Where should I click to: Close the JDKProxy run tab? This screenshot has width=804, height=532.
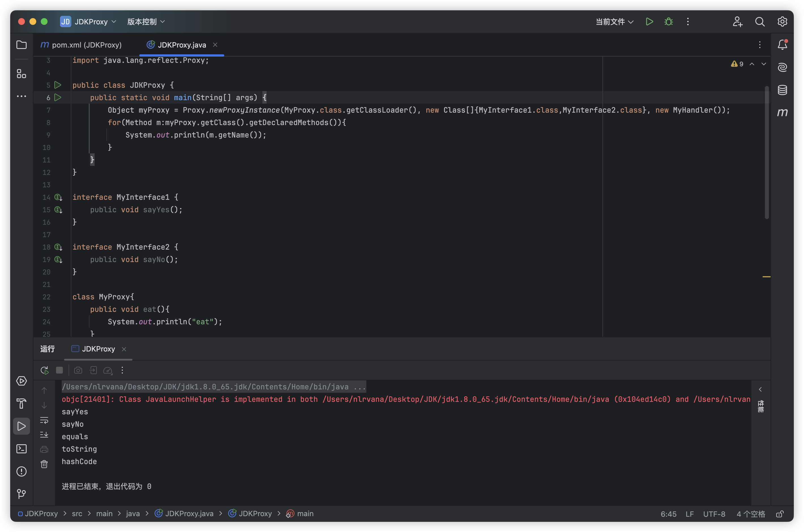click(124, 349)
